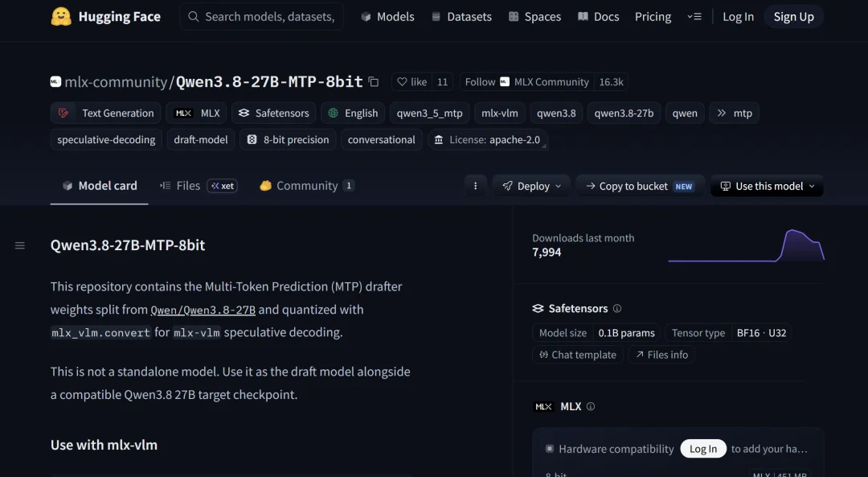The image size is (868, 477).
Task: Click the mlx-community organization avatar icon
Action: pos(55,82)
